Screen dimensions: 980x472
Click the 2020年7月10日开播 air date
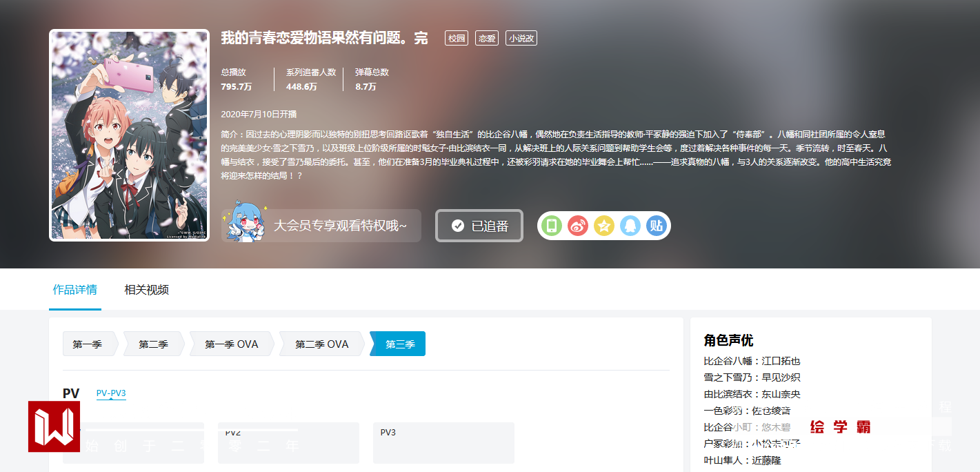pyautogui.click(x=259, y=114)
